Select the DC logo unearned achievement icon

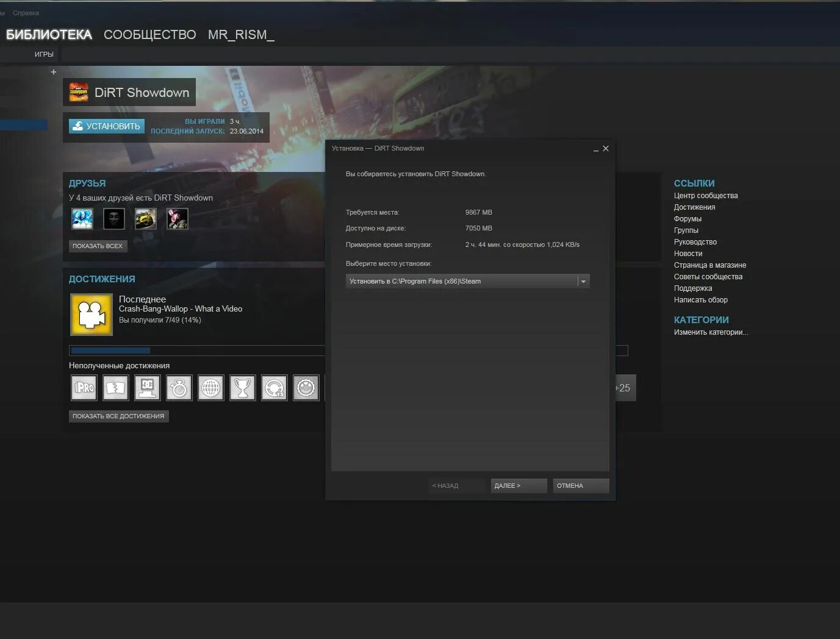pos(148,388)
